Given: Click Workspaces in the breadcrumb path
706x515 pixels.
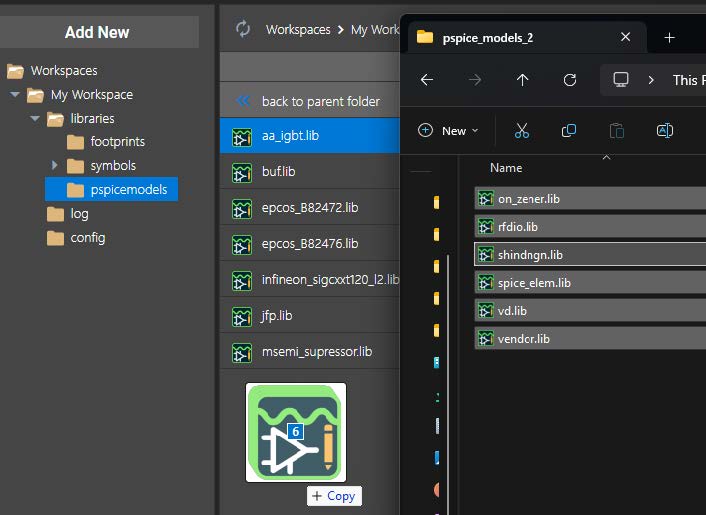Looking at the screenshot, I should (x=298, y=30).
